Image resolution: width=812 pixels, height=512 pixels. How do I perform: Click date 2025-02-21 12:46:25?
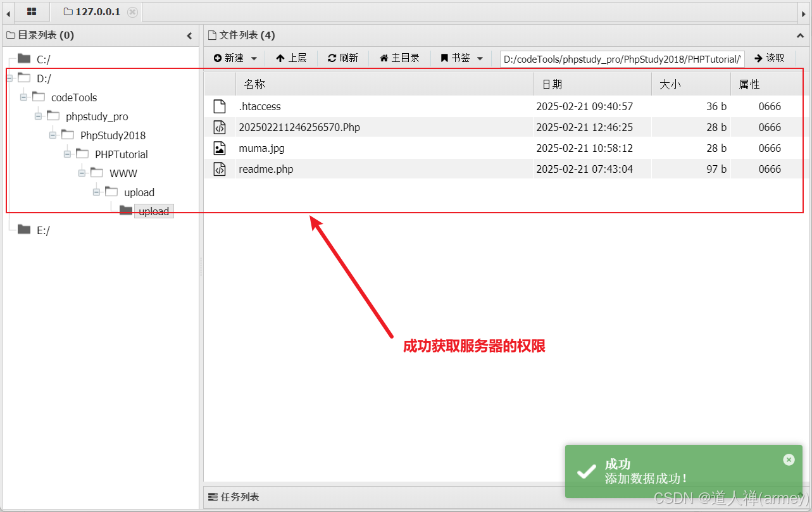click(x=584, y=127)
